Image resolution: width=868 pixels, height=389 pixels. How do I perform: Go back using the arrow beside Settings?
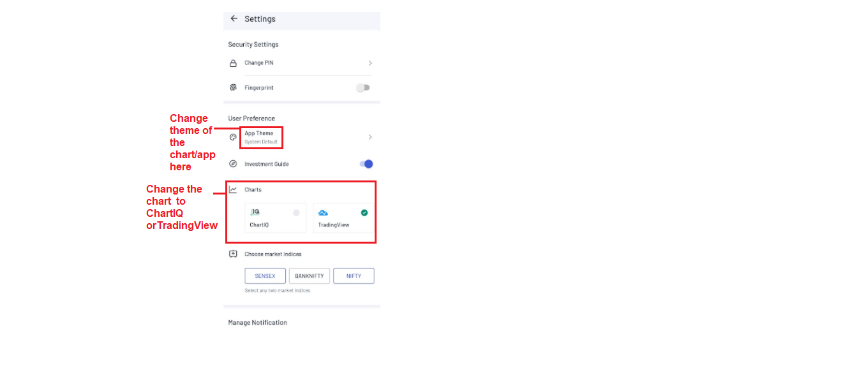tap(234, 18)
